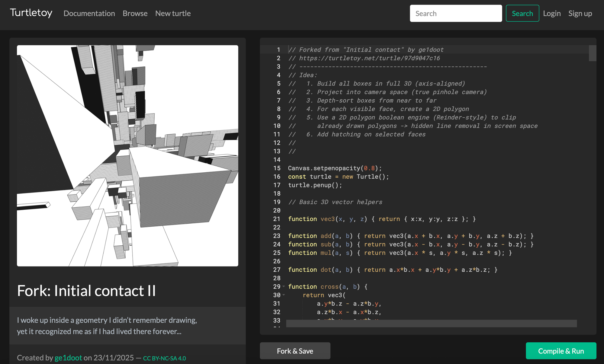Viewport: 604px width, 364px height.
Task: Focus the Search input field
Action: click(x=455, y=13)
